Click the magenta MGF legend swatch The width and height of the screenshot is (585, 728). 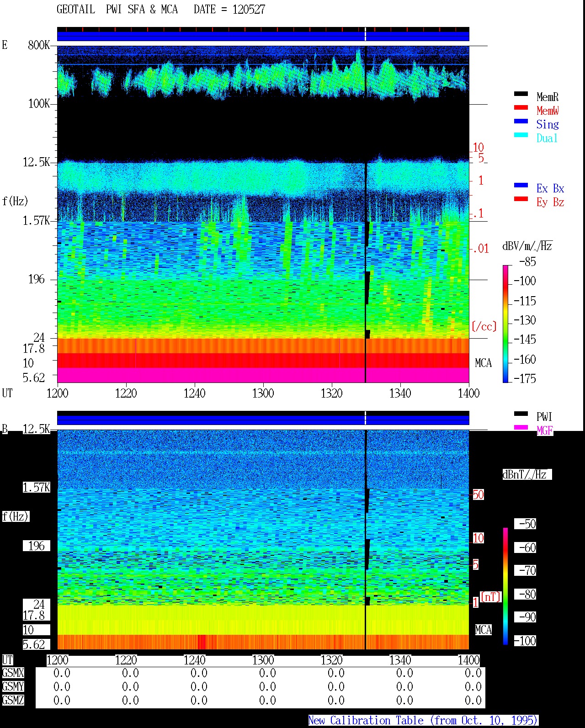tap(521, 427)
